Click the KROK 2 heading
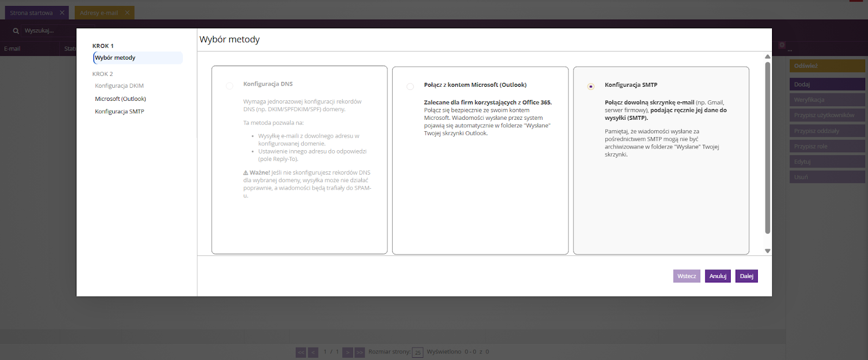The image size is (868, 360). coord(103,74)
